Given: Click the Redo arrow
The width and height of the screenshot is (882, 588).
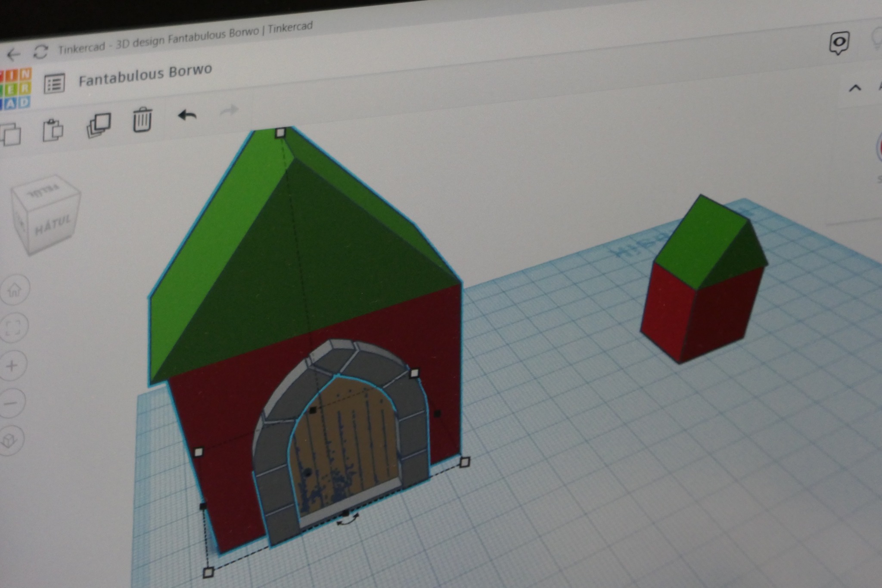Looking at the screenshot, I should point(229,110).
